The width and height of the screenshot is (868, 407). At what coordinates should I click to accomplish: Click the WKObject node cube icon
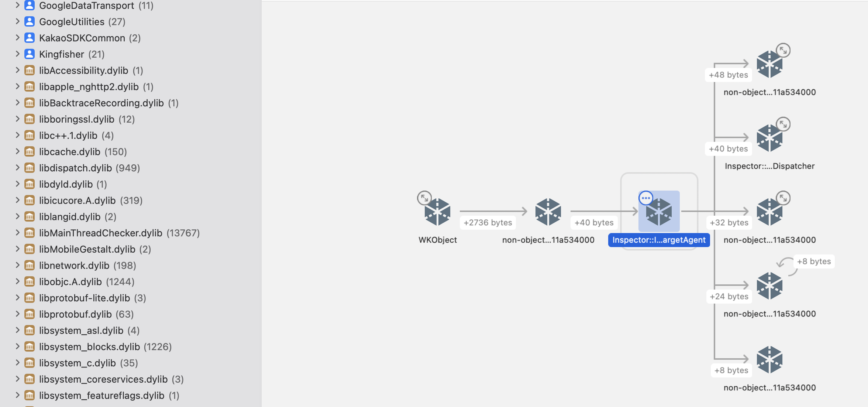pyautogui.click(x=437, y=212)
